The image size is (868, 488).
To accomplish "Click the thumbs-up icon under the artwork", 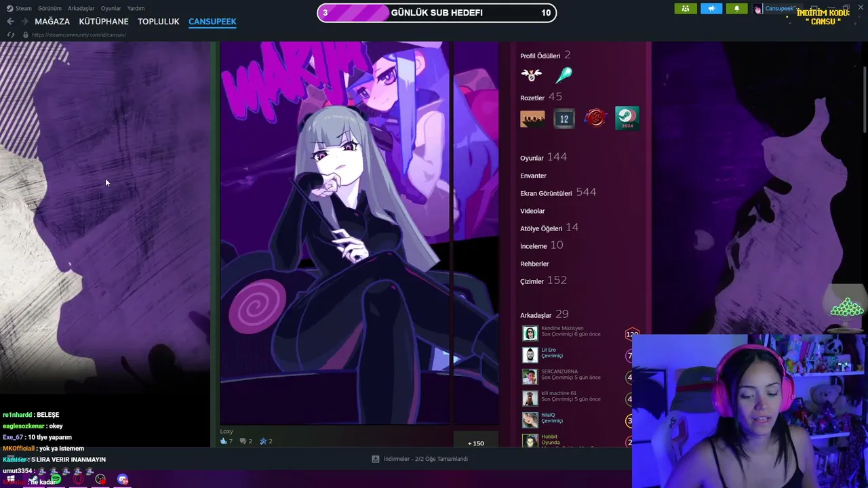I will (x=224, y=441).
